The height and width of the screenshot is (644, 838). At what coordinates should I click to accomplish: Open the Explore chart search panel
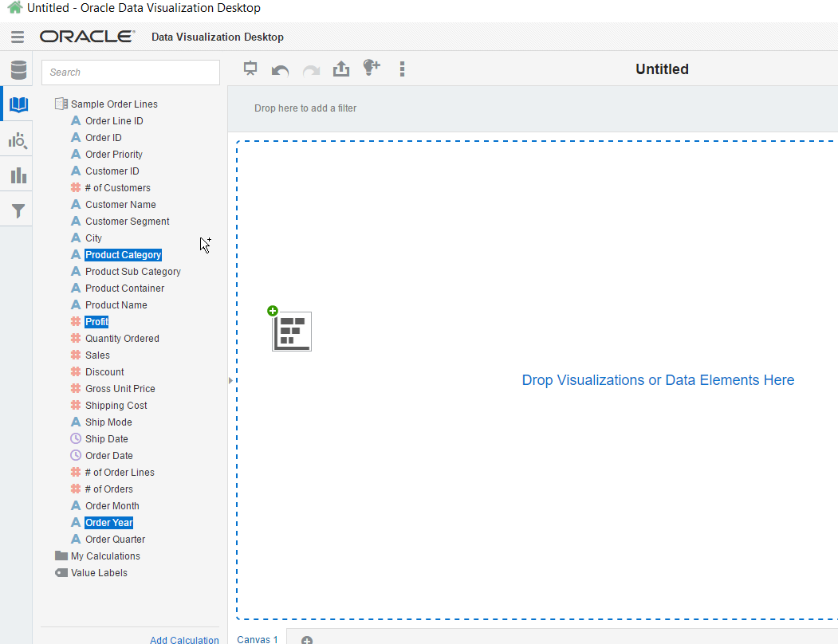click(17, 139)
